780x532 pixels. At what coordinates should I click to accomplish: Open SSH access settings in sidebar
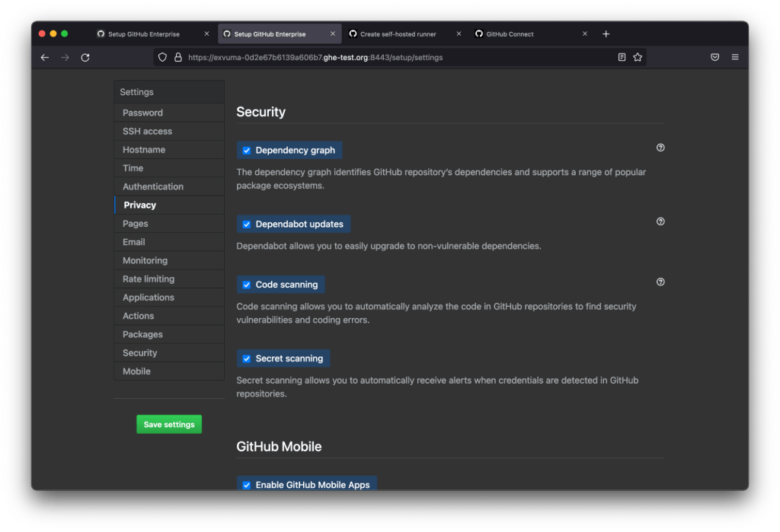169,131
